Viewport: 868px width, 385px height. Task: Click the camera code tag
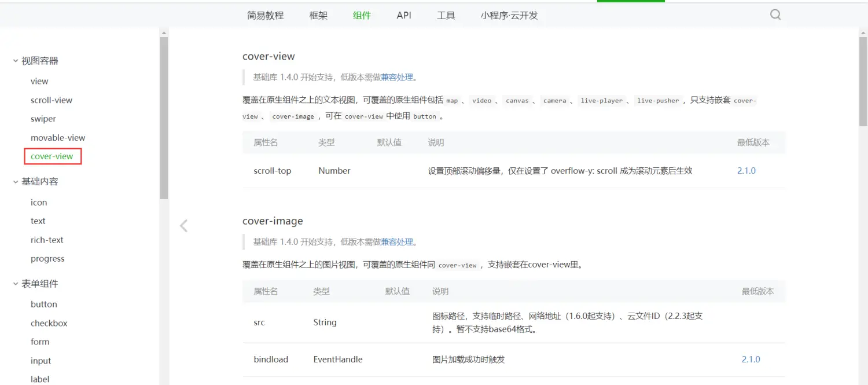[555, 101]
